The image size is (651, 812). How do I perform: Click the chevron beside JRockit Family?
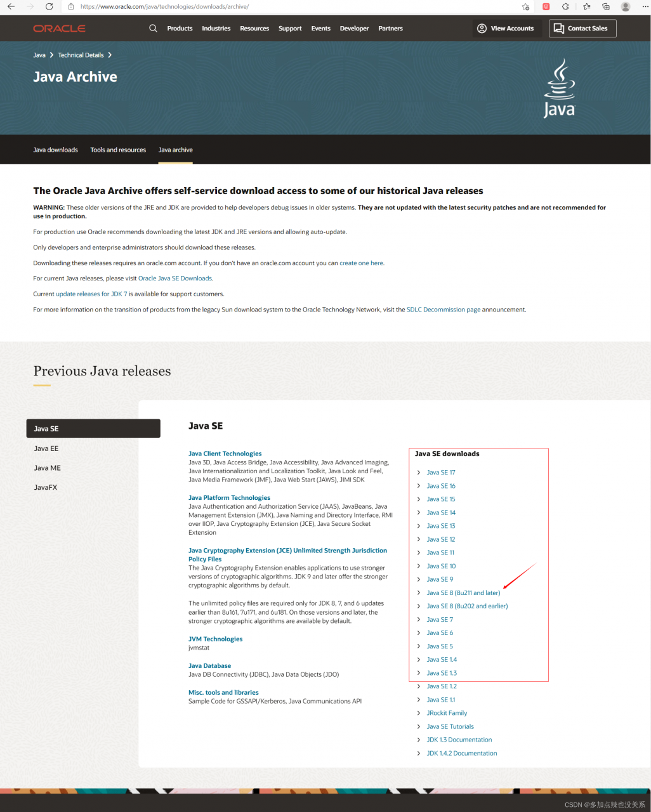(419, 713)
